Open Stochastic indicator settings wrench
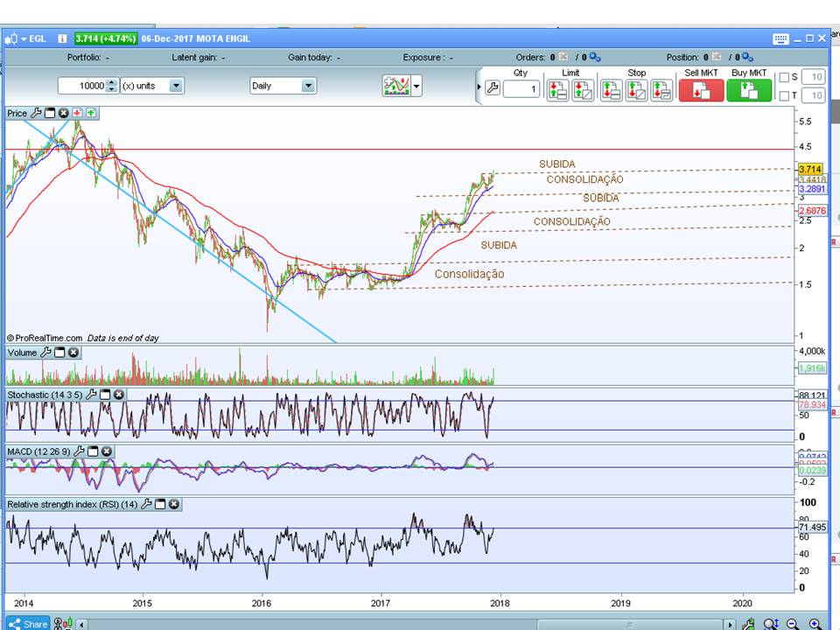840x630 pixels. tap(91, 395)
